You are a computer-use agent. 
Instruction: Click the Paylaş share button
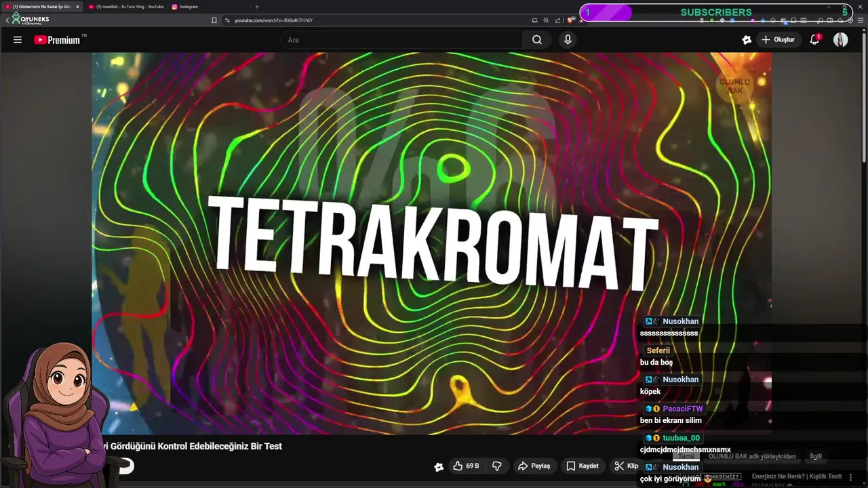[534, 466]
